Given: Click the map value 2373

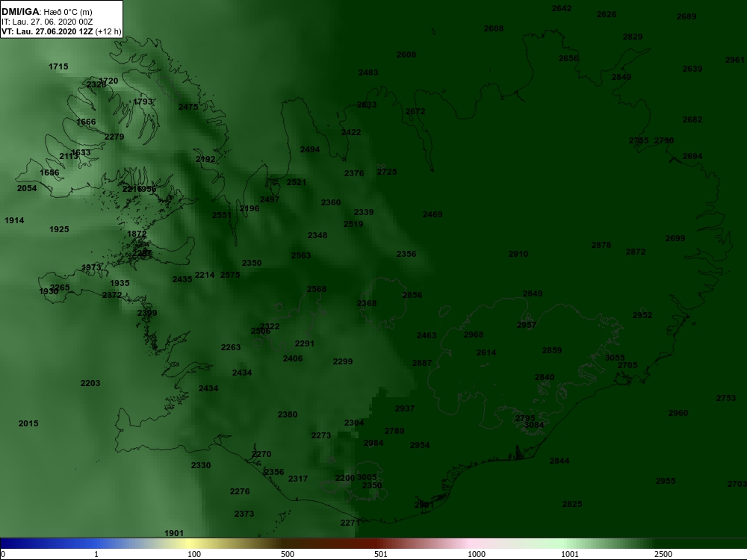Looking at the screenshot, I should coord(244,514).
